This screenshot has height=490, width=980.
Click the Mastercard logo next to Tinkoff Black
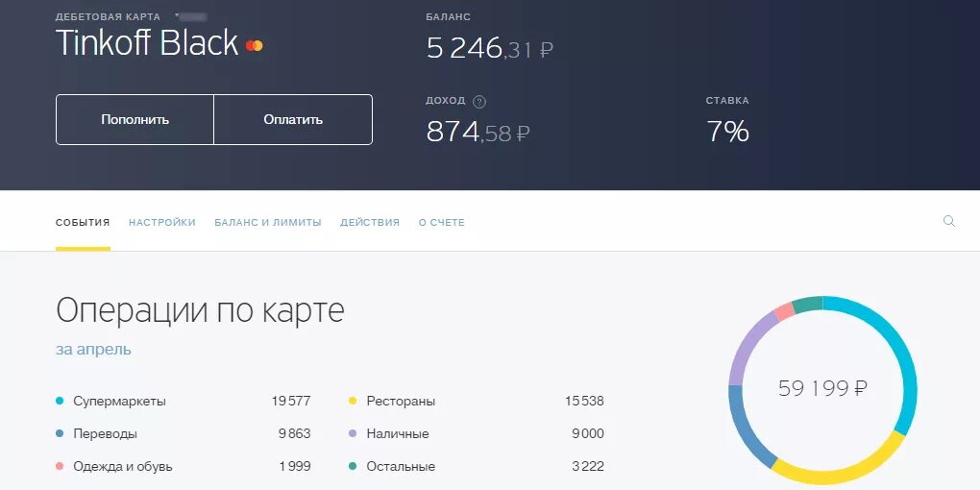[255, 45]
